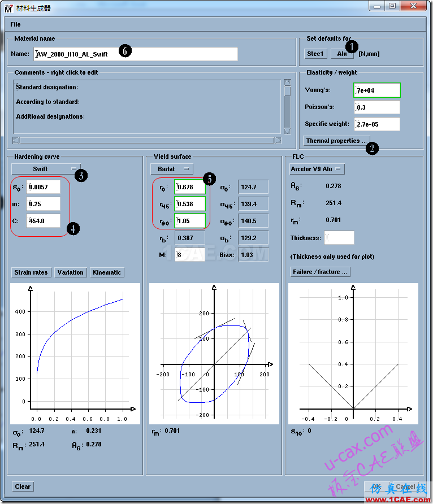The height and width of the screenshot is (504, 433).
Task: Open Strain rates settings
Action: point(31,272)
